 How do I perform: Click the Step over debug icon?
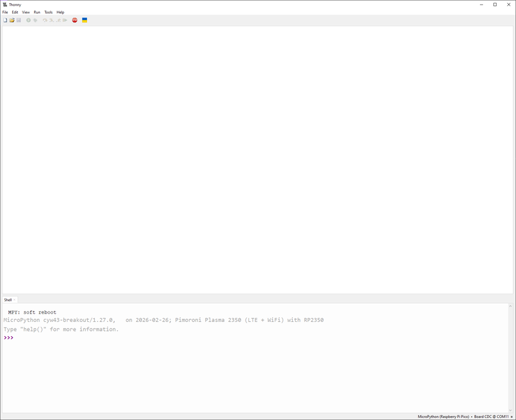click(x=45, y=20)
